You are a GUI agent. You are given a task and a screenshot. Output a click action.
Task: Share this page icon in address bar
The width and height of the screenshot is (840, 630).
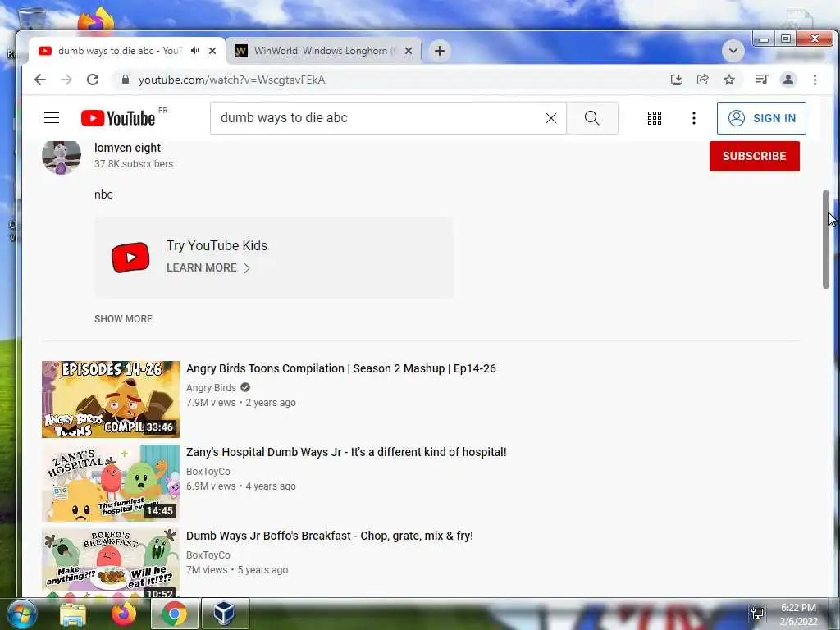[x=703, y=80]
